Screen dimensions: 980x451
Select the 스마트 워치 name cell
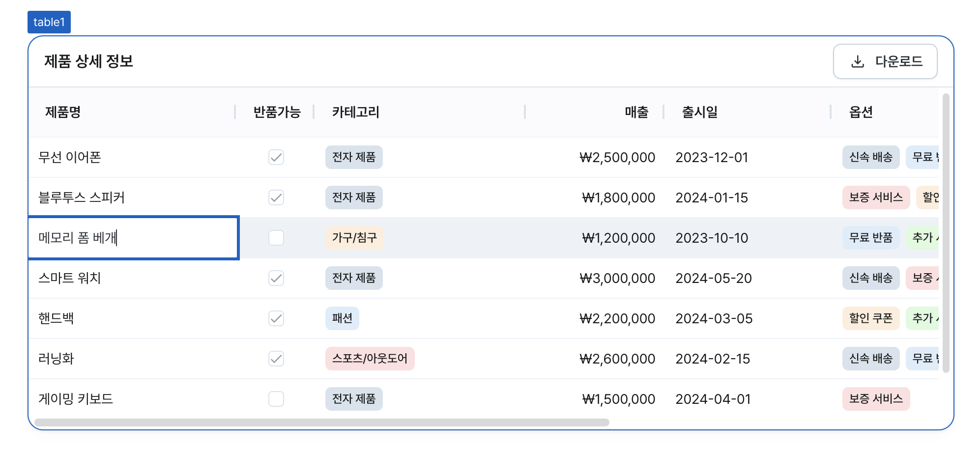pyautogui.click(x=132, y=278)
